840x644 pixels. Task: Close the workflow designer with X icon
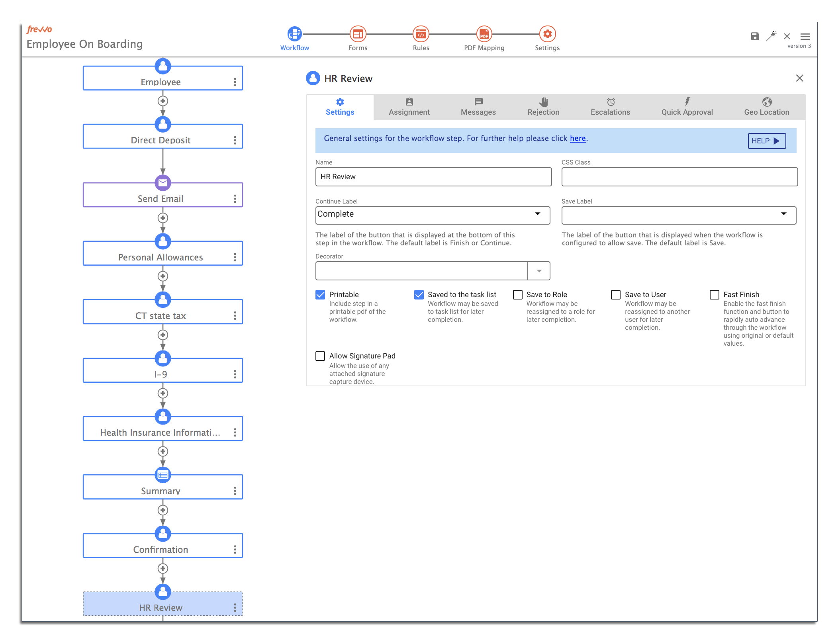point(787,36)
